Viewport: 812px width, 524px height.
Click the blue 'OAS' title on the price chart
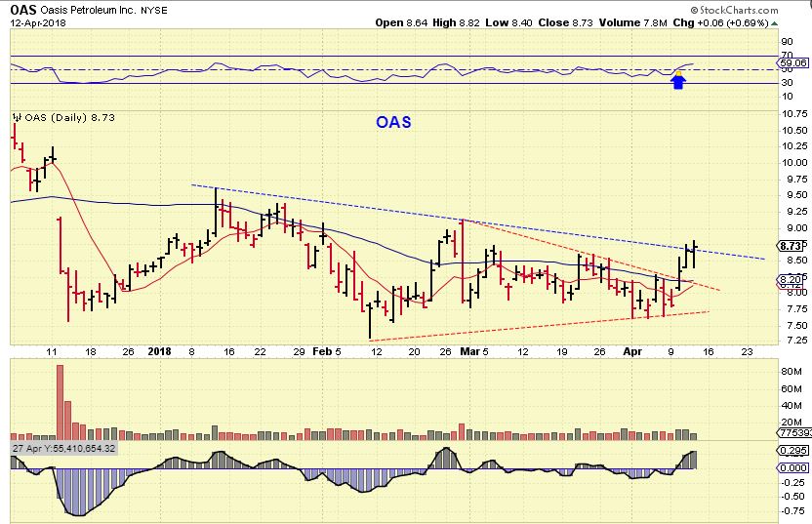pyautogui.click(x=393, y=122)
